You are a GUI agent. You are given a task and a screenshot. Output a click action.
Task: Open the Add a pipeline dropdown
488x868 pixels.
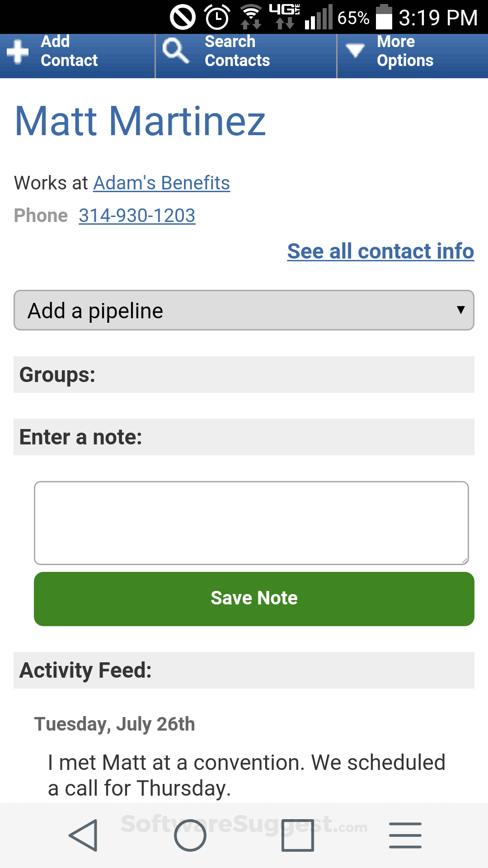click(244, 310)
